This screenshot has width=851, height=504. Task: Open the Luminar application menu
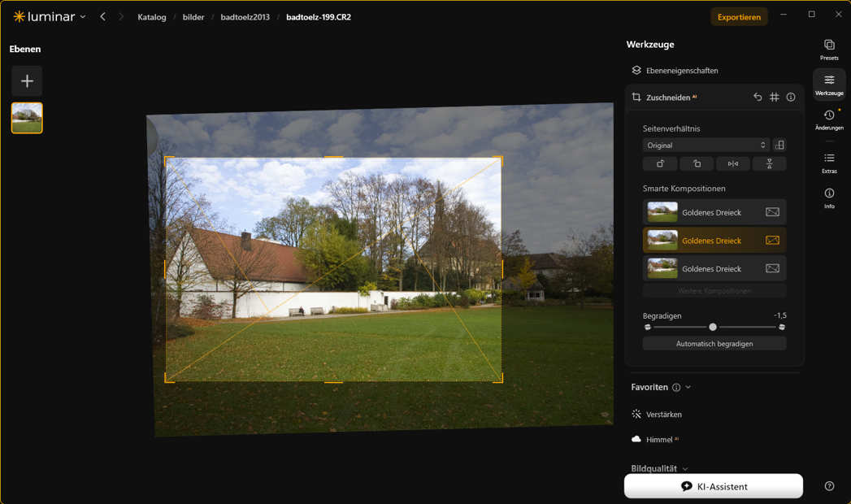50,17
